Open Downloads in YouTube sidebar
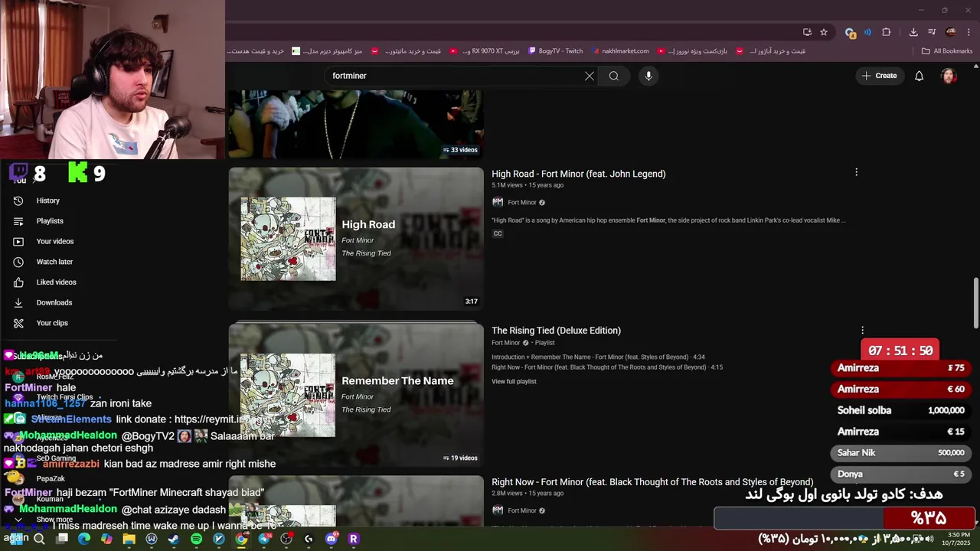 [x=54, y=302]
